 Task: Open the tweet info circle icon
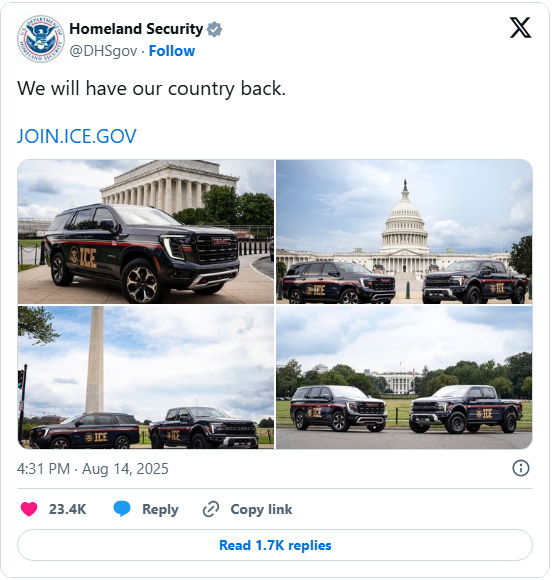pyautogui.click(x=521, y=468)
